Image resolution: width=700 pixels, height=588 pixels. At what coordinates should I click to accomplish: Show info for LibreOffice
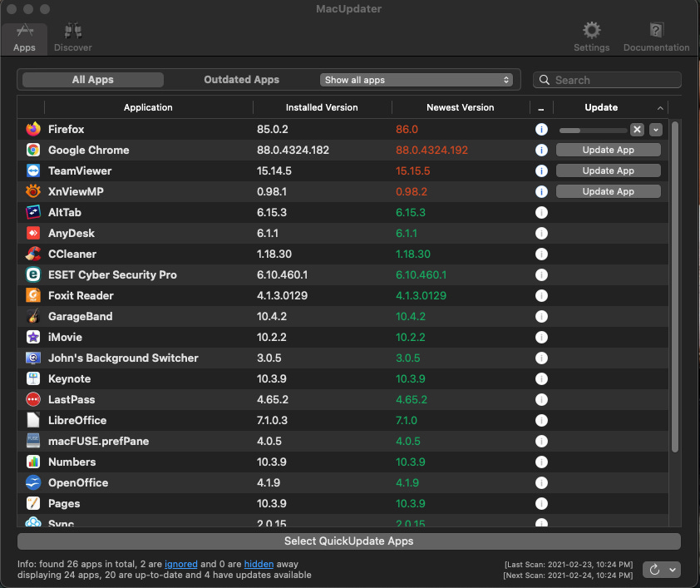point(541,420)
